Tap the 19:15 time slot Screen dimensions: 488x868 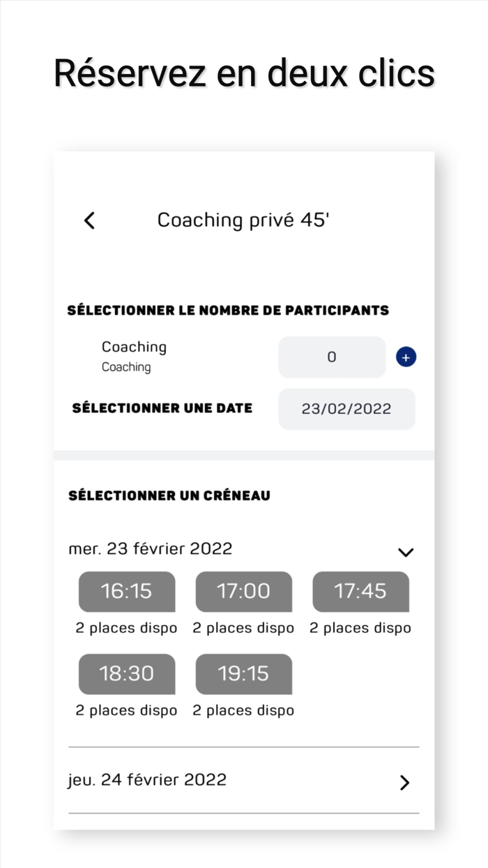(243, 674)
